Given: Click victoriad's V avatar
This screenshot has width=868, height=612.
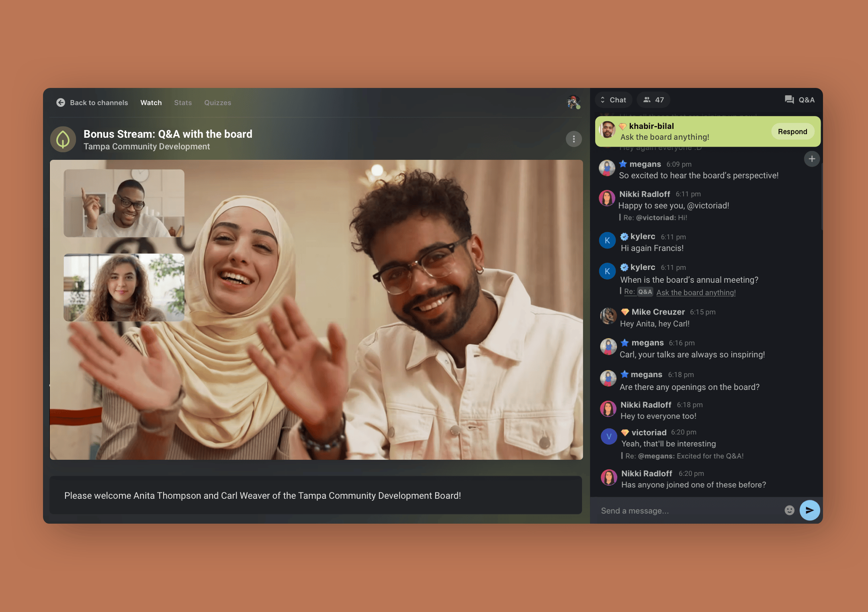Looking at the screenshot, I should click(x=609, y=437).
